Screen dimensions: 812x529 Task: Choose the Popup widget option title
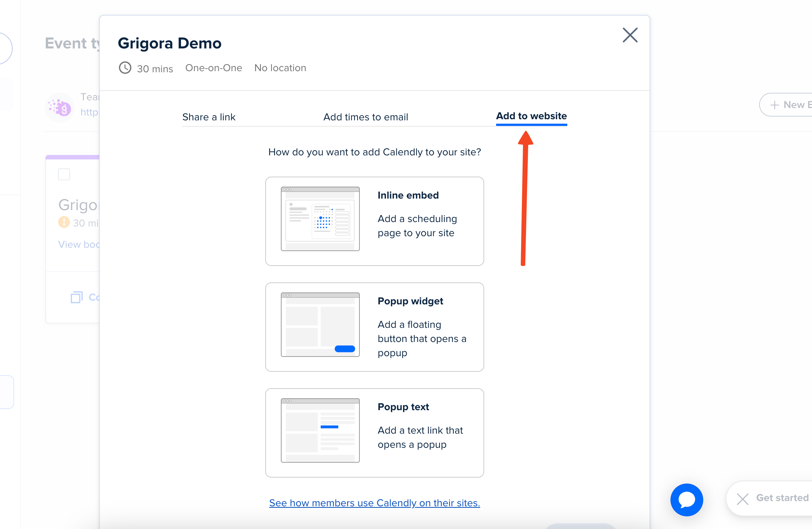pos(410,301)
